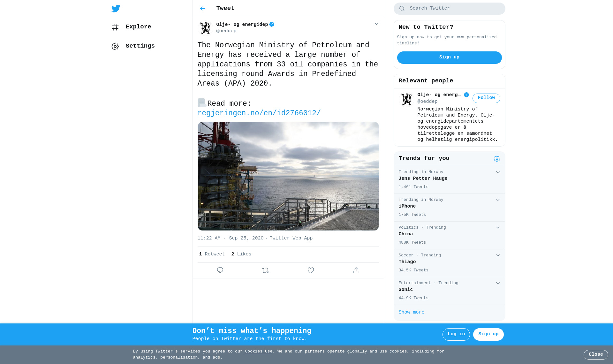Open the regjeringen.no article link
Screen dimensions: 613x364
pyautogui.click(x=259, y=113)
